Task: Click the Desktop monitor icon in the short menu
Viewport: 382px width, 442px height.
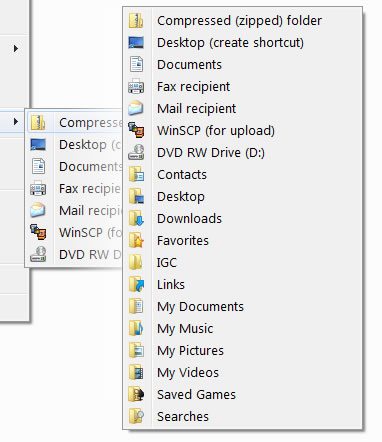Action: [x=38, y=145]
